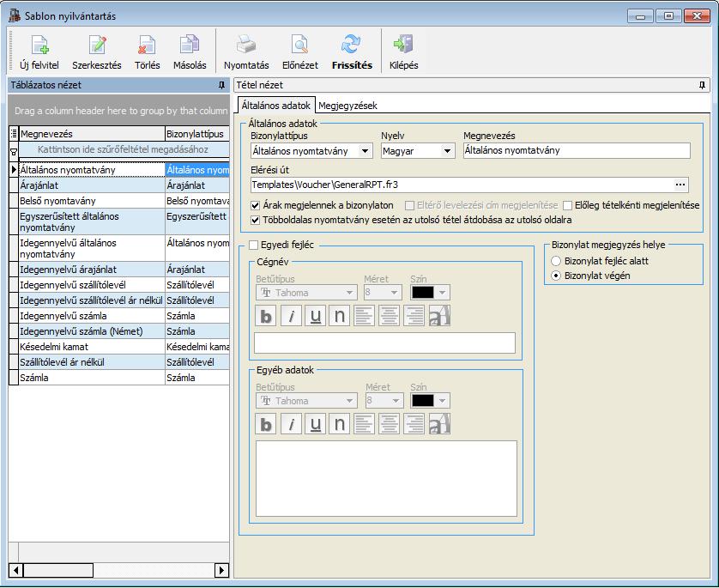Viewport: 719px width, 588px height.
Task: Click the filter row funnel icon
Action: [x=14, y=151]
